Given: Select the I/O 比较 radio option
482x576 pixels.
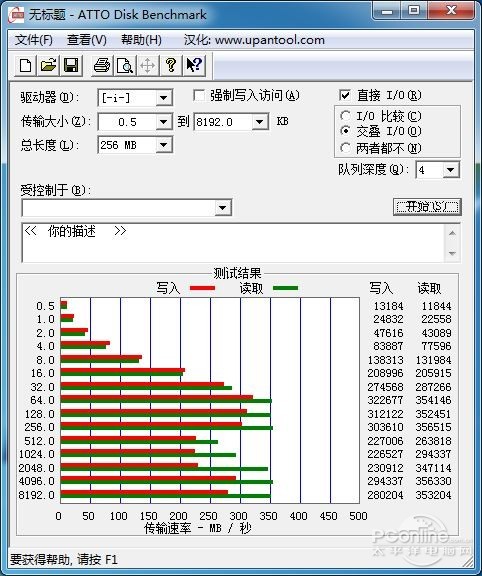Looking at the screenshot, I should (x=345, y=116).
